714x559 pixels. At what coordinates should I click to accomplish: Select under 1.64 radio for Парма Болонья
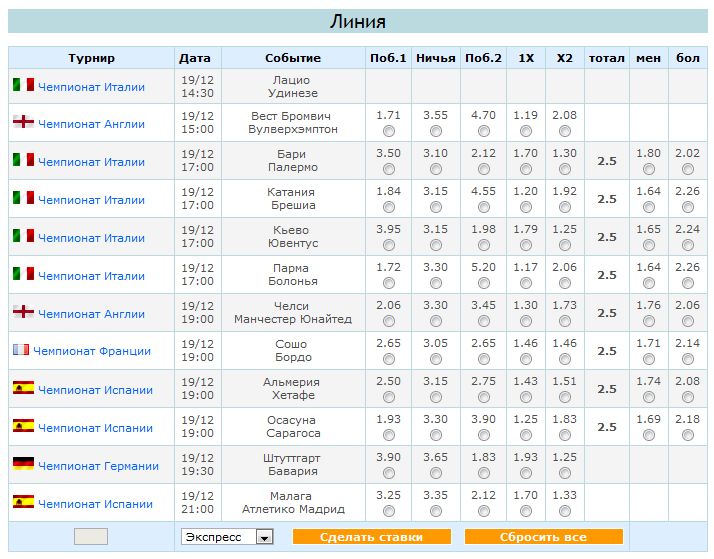649,284
